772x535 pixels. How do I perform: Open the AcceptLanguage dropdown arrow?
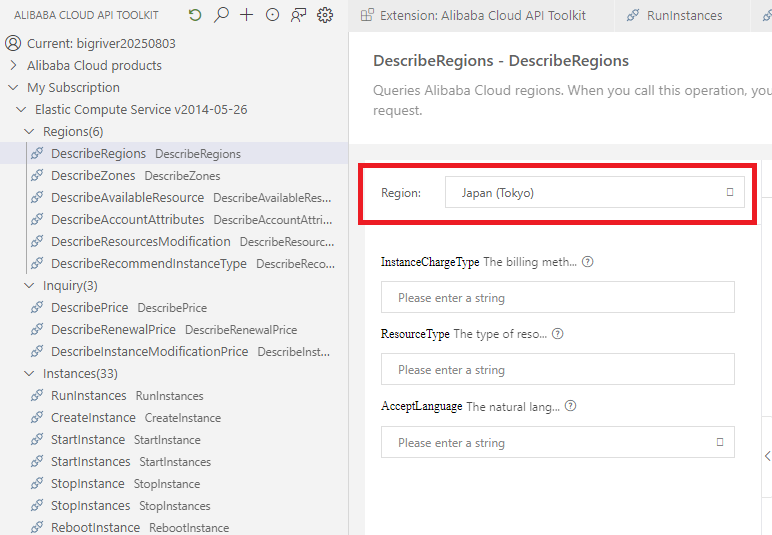pyautogui.click(x=720, y=442)
